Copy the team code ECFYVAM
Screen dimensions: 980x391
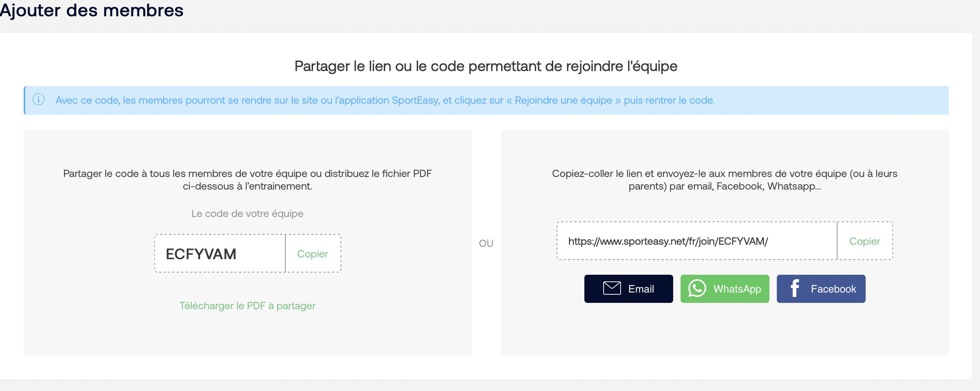click(313, 254)
